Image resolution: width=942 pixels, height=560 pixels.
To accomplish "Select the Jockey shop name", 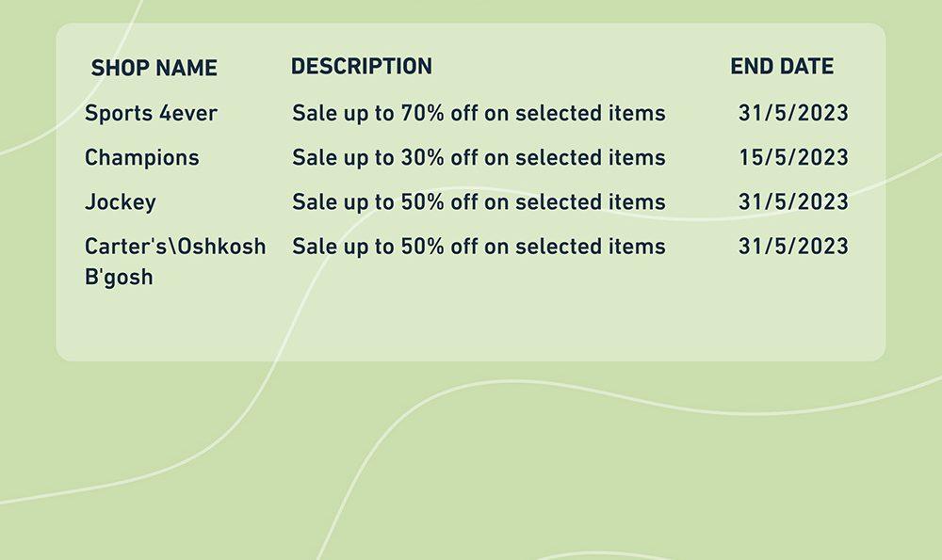I will click(121, 201).
